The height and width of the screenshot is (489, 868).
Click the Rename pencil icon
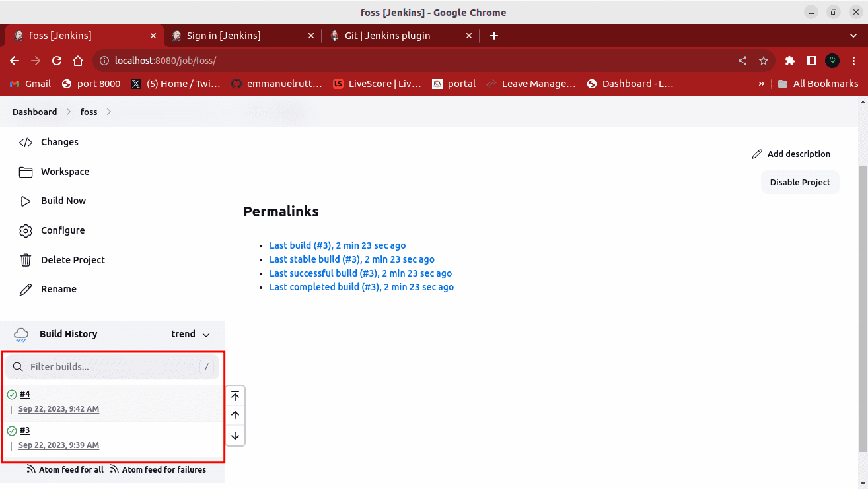tap(26, 289)
